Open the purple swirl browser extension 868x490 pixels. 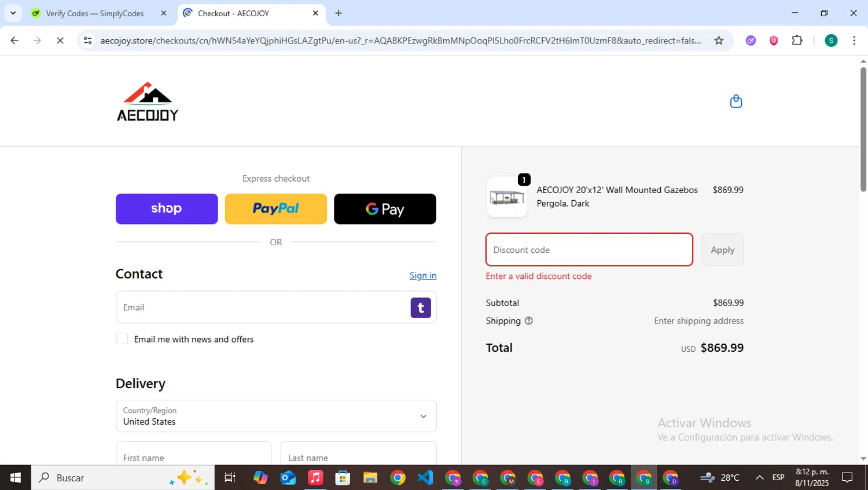point(751,40)
